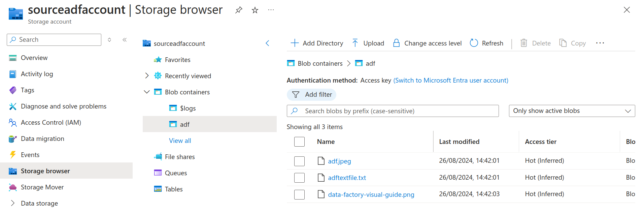Screen dimensions: 644x212
Task: Click the sidebar Search field
Action: 54,40
